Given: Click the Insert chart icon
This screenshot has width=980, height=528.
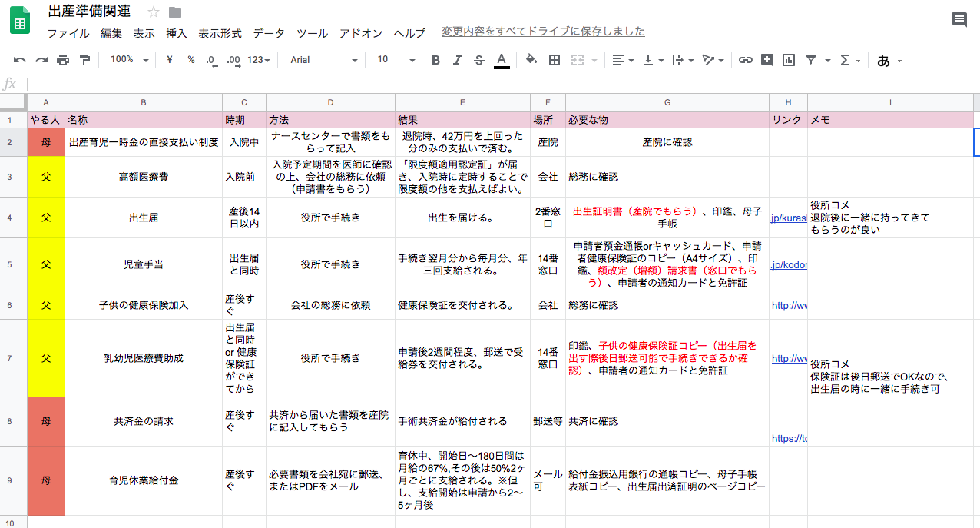Looking at the screenshot, I should [788, 60].
